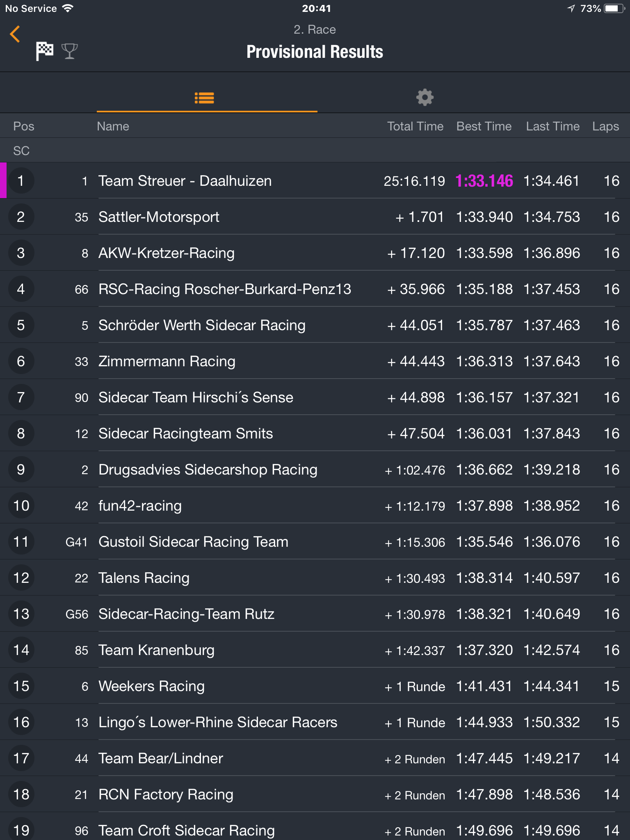Select position 10 circle badge
This screenshot has height=840, width=630.
click(x=21, y=506)
